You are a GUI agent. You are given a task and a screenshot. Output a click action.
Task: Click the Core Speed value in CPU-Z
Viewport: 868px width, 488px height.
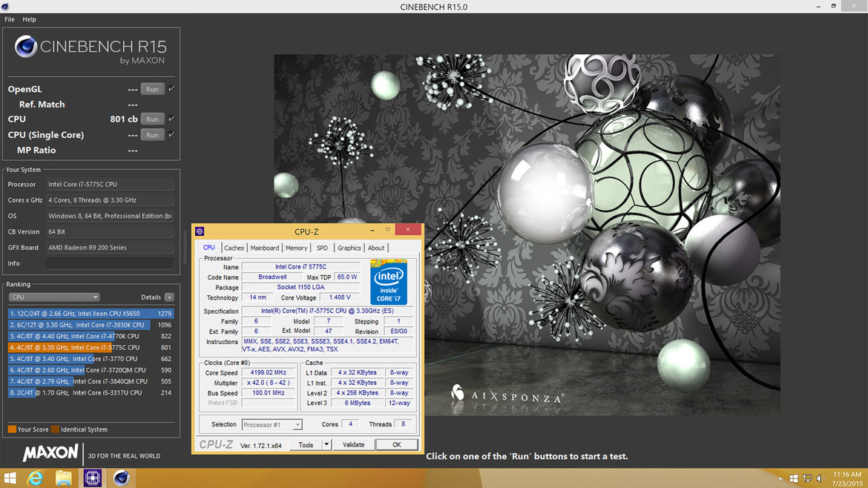[x=269, y=373]
